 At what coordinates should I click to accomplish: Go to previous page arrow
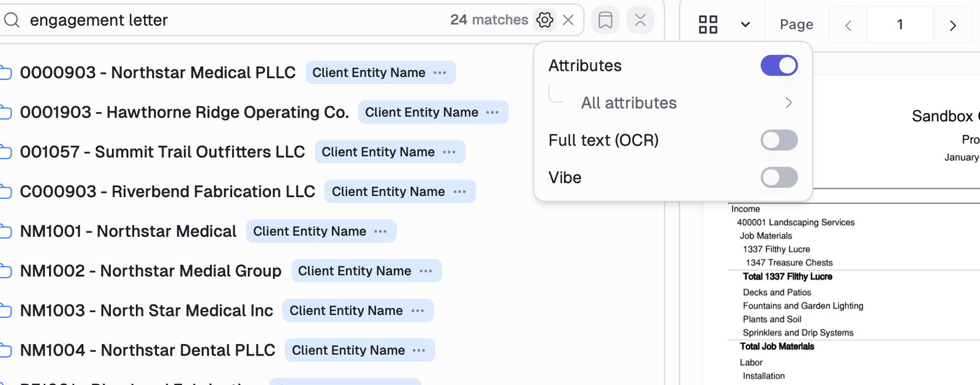pyautogui.click(x=848, y=25)
